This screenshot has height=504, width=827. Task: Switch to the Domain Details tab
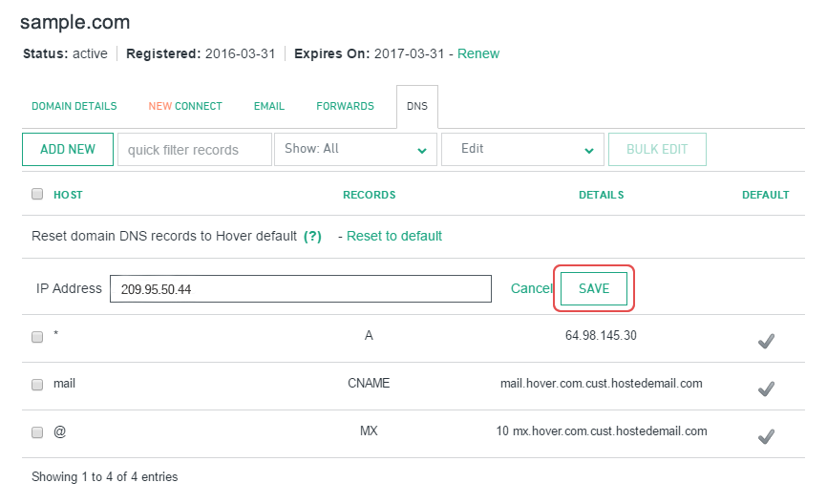(x=74, y=106)
